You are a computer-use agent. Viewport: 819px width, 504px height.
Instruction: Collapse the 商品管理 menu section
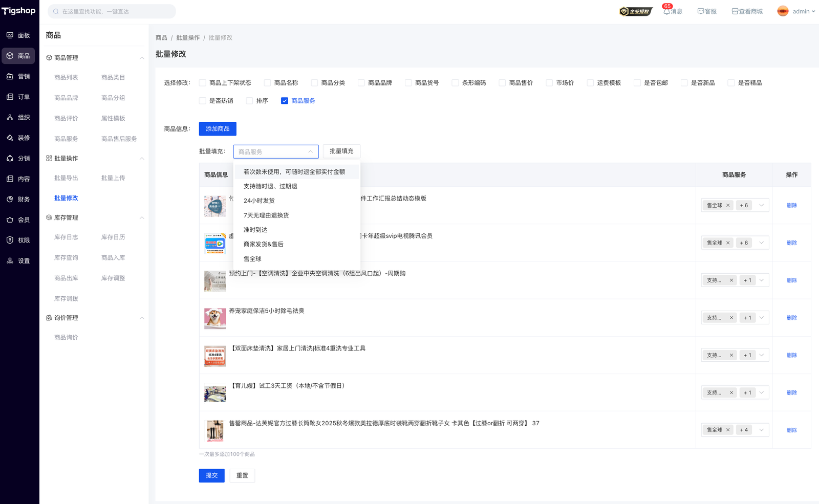pyautogui.click(x=142, y=58)
